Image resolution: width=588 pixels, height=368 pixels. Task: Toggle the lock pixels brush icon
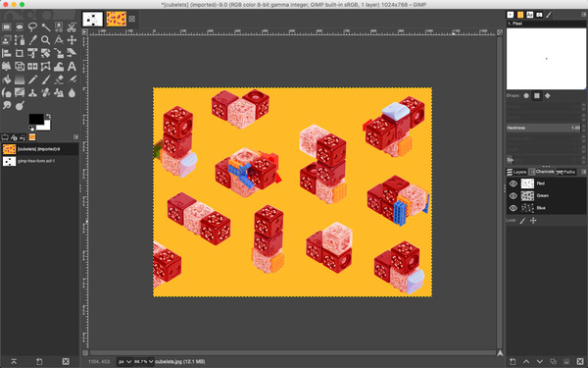coord(522,221)
